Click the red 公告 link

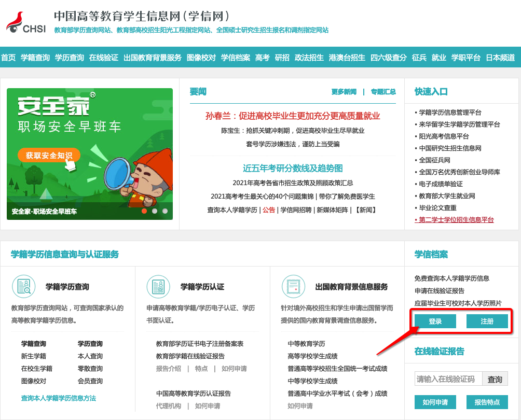[269, 210]
